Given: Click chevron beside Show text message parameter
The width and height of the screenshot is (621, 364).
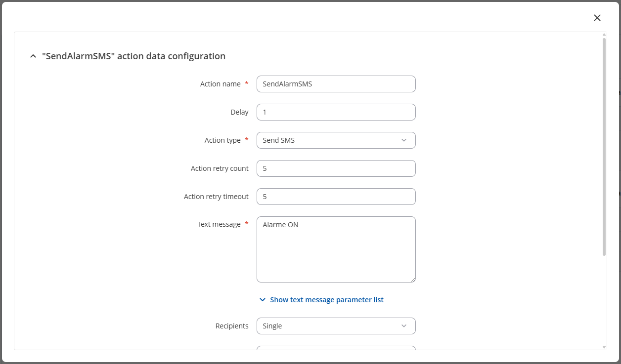Looking at the screenshot, I should point(263,300).
